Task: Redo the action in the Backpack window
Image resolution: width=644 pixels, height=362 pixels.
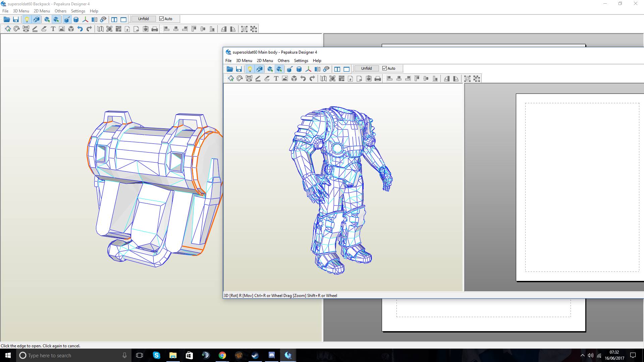Action: pyautogui.click(x=89, y=29)
